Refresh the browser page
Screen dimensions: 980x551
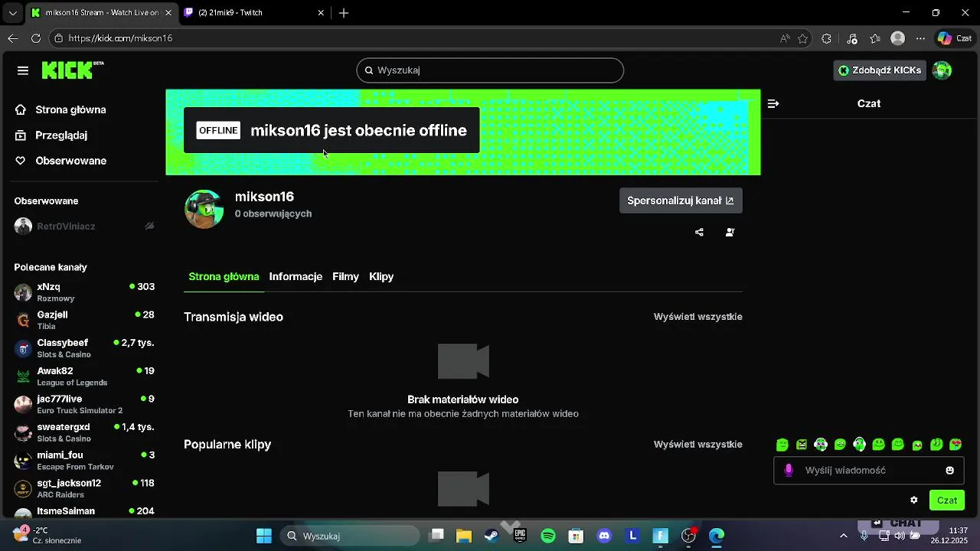click(x=36, y=38)
